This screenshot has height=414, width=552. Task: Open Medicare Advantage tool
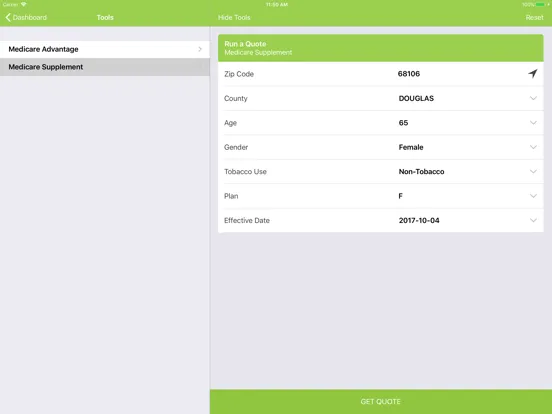105,49
